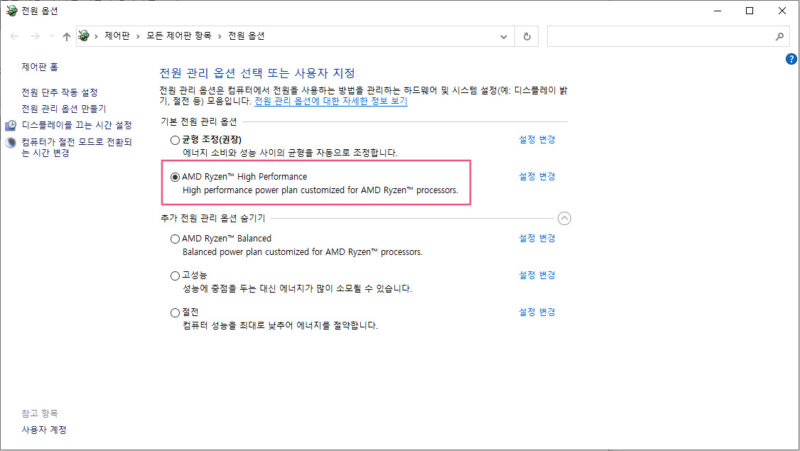Click inside the control panel search box
The image size is (800, 451).
pos(660,36)
